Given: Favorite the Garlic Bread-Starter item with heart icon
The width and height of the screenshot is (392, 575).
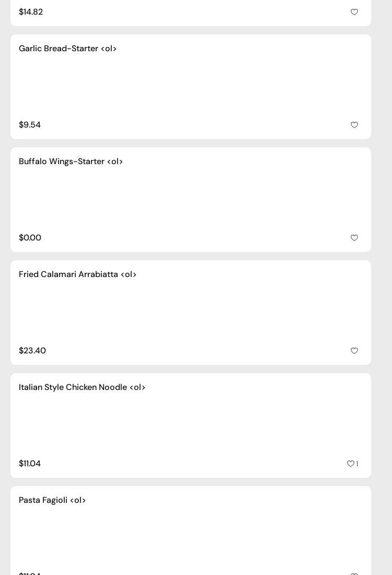Looking at the screenshot, I should (354, 125).
